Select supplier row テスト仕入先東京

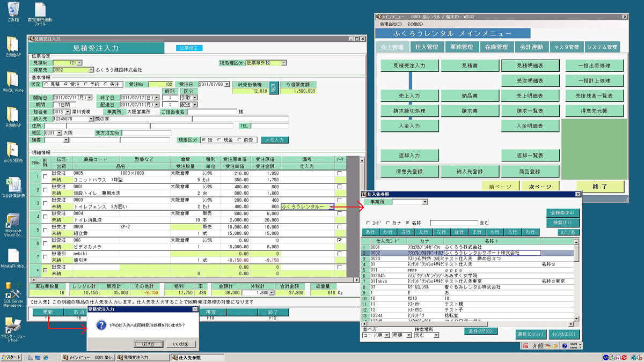(x=467, y=281)
